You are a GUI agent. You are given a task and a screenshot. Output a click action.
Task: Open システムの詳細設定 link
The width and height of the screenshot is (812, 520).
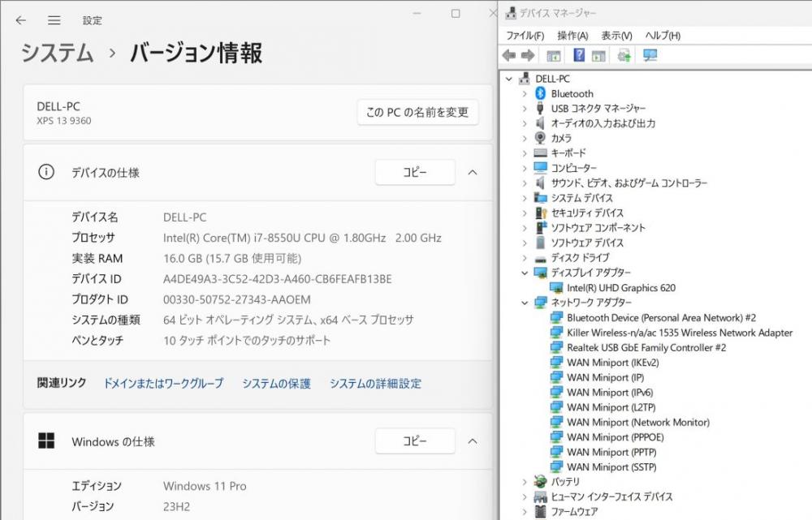(375, 384)
